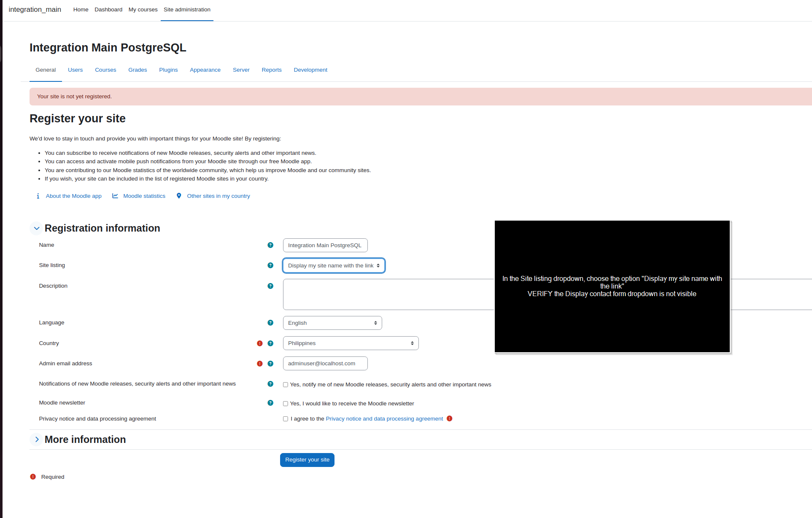Switch to the Courses tab
The image size is (812, 518).
(x=105, y=70)
